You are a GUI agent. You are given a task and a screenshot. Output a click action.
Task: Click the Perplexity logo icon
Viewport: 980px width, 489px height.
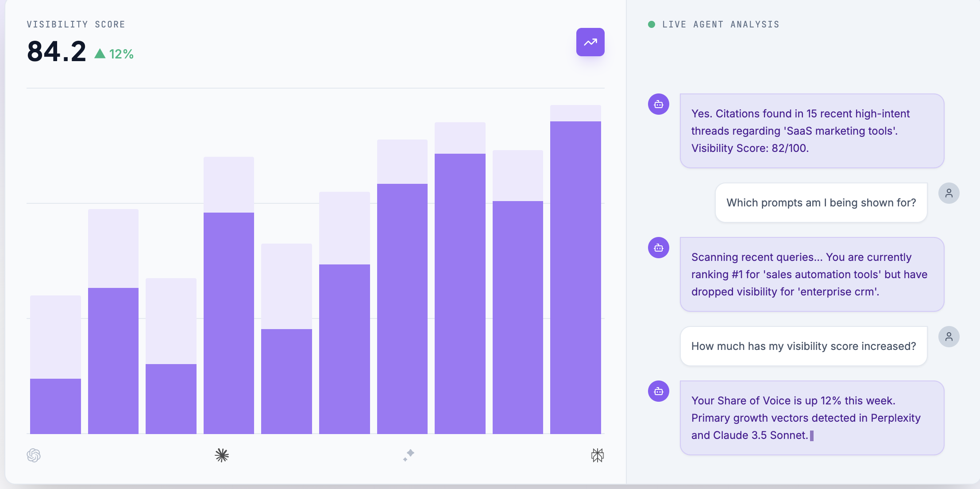click(597, 455)
